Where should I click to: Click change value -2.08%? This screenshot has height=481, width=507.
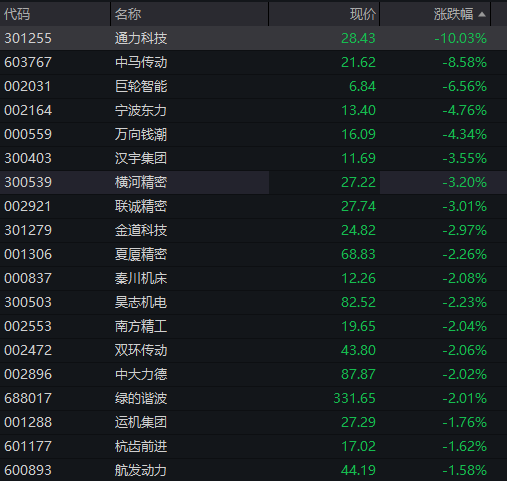coord(465,278)
